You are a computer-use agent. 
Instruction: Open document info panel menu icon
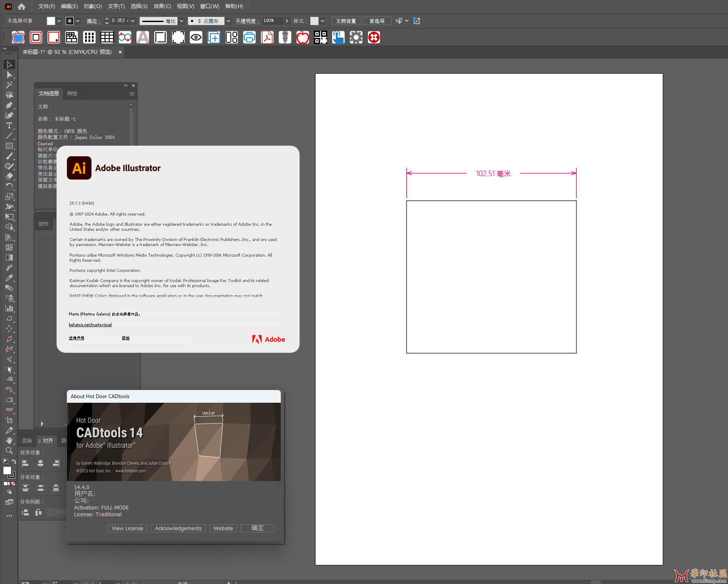[x=132, y=94]
